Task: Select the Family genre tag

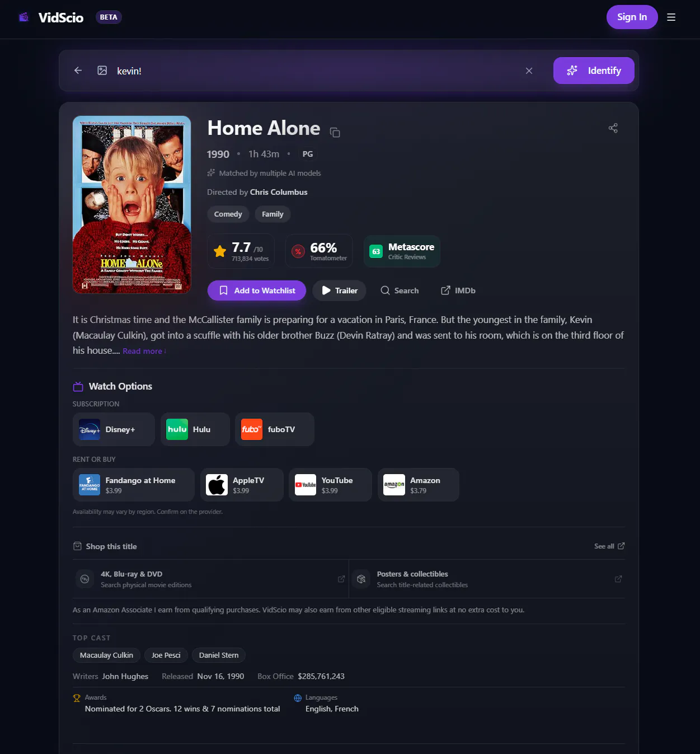Action: 273,214
